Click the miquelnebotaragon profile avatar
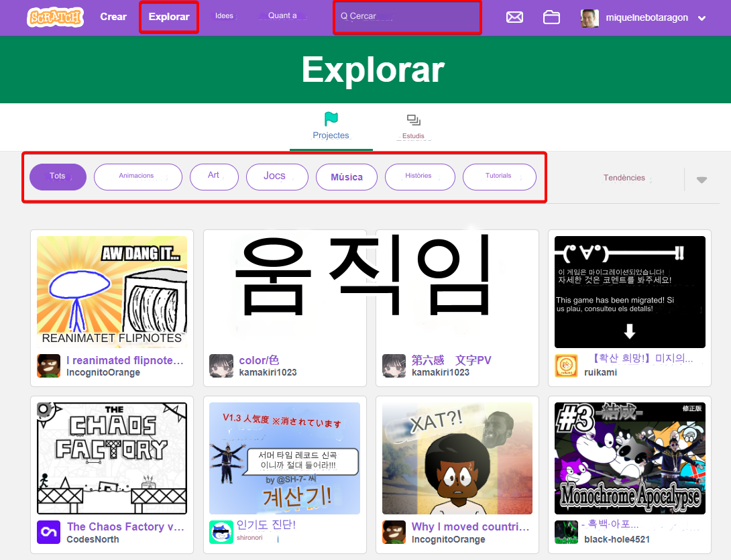Viewport: 731px width, 560px height. (x=589, y=18)
